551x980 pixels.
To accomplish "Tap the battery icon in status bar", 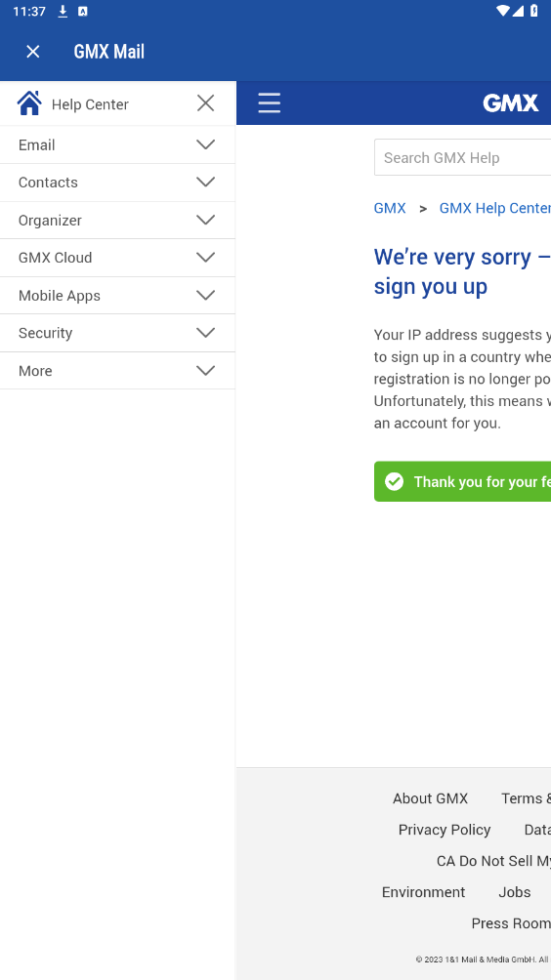I will point(534,11).
